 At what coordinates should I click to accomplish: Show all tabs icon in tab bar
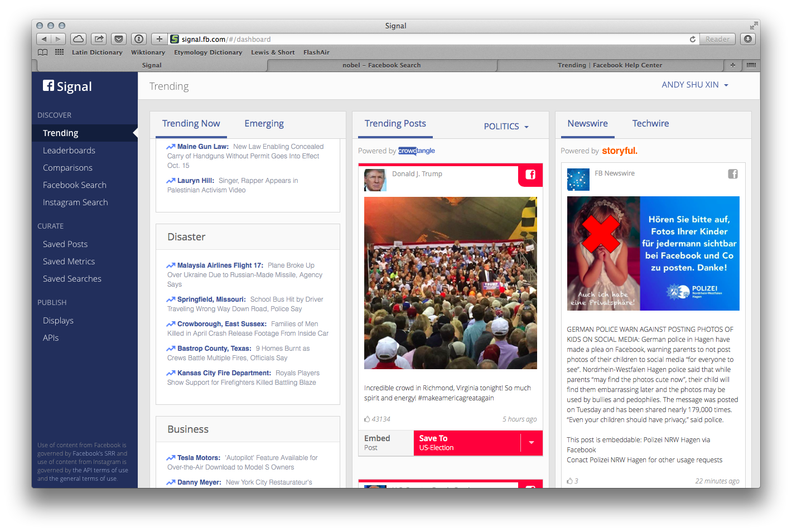click(x=751, y=65)
